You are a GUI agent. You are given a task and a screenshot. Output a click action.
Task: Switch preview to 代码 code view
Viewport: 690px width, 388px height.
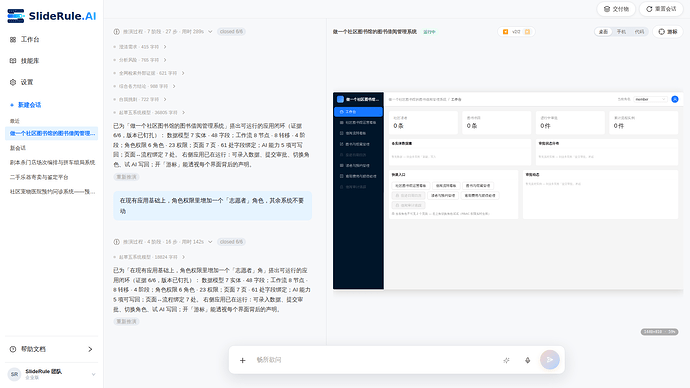pyautogui.click(x=639, y=32)
